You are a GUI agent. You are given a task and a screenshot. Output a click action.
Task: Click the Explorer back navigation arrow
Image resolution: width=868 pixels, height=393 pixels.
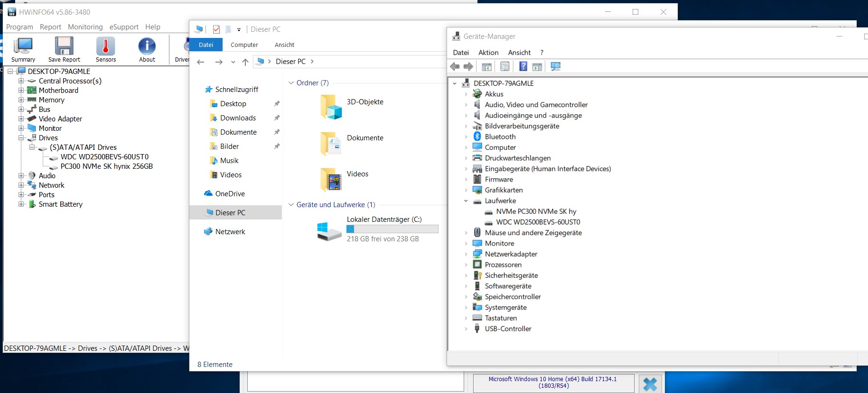[201, 62]
